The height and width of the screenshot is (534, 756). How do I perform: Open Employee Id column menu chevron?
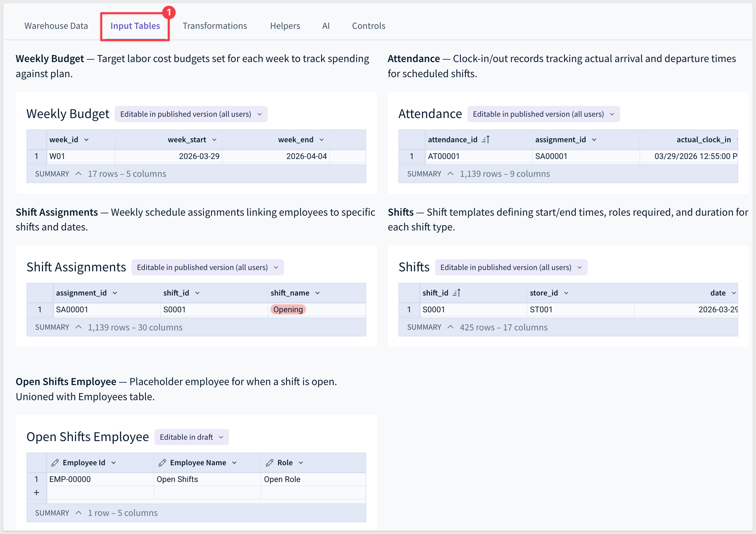(114, 463)
